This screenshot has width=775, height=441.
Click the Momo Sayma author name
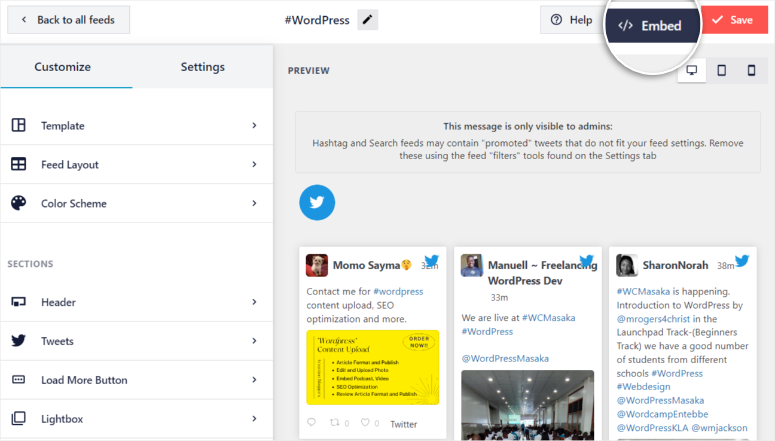366,265
